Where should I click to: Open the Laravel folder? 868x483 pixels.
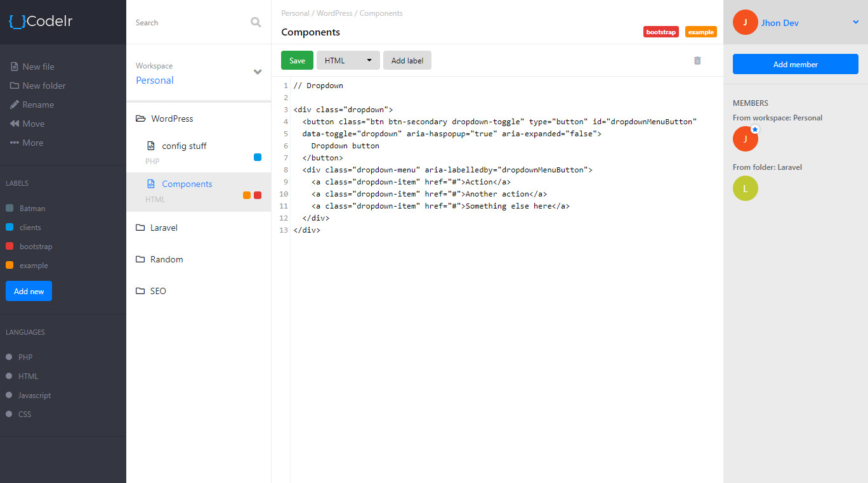tap(164, 228)
